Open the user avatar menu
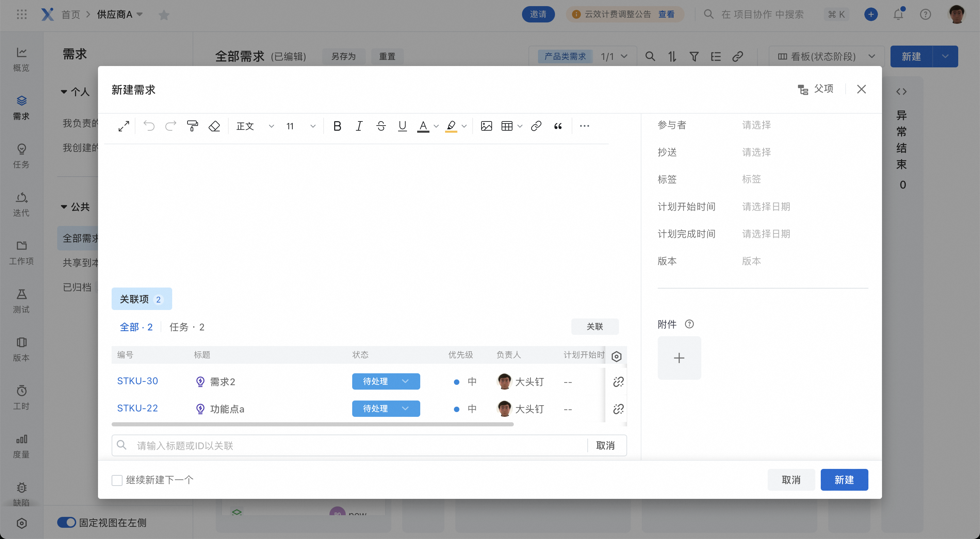This screenshot has height=539, width=980. [957, 14]
